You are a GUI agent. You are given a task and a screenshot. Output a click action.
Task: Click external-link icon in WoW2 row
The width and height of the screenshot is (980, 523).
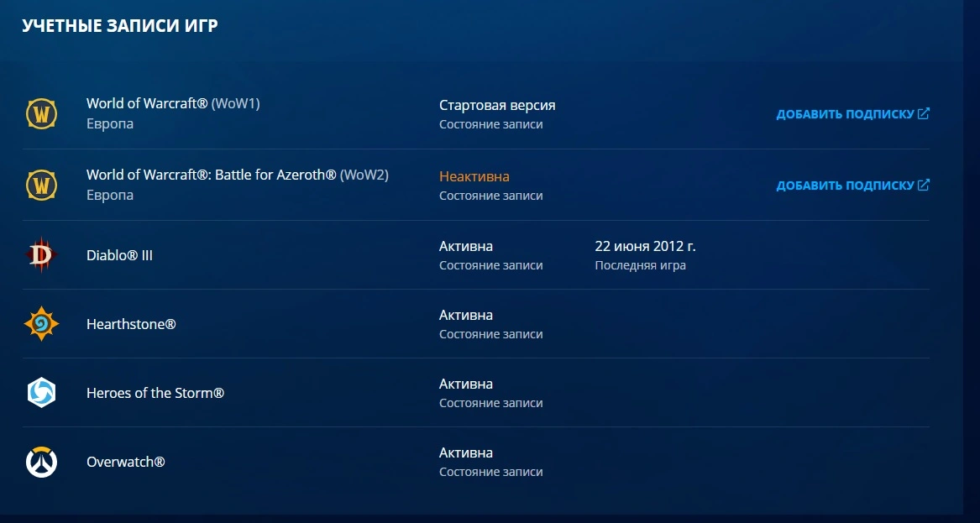tap(923, 185)
